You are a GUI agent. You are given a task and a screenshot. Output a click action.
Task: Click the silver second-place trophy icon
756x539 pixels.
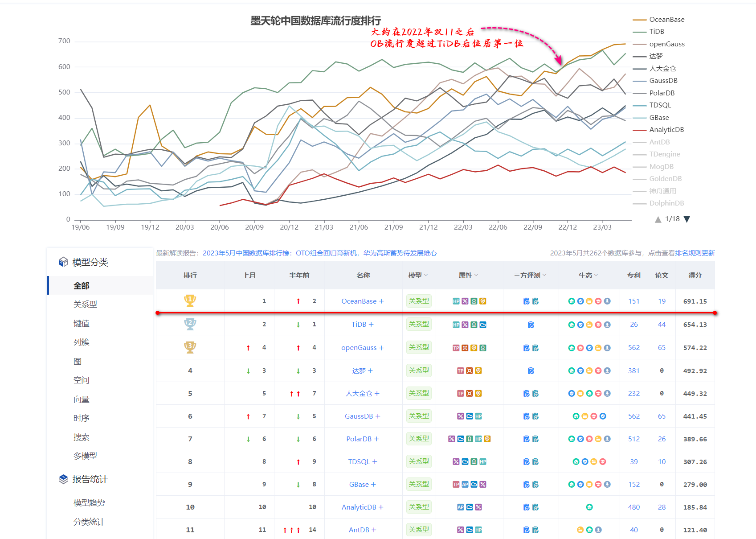click(190, 324)
